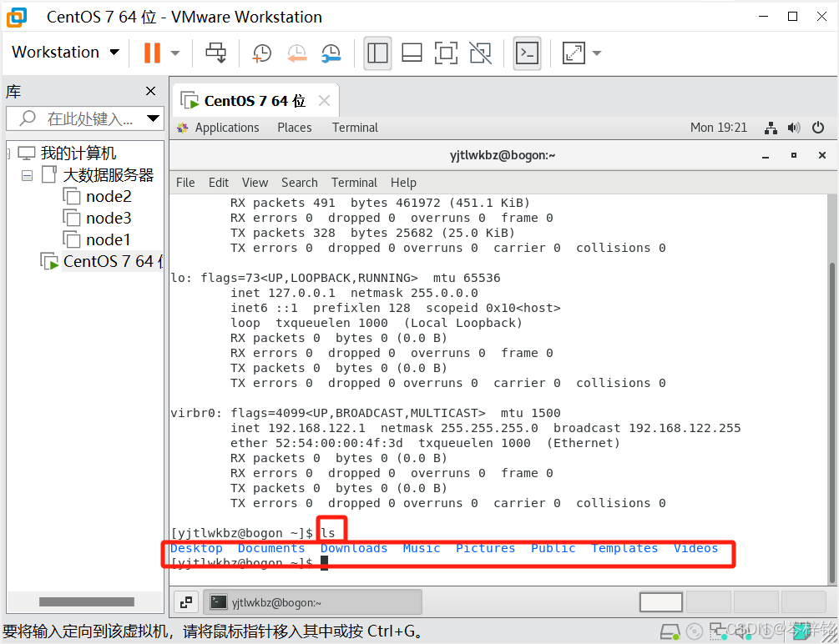Click the Documents directory name
Image resolution: width=839 pixels, height=644 pixels.
271,548
